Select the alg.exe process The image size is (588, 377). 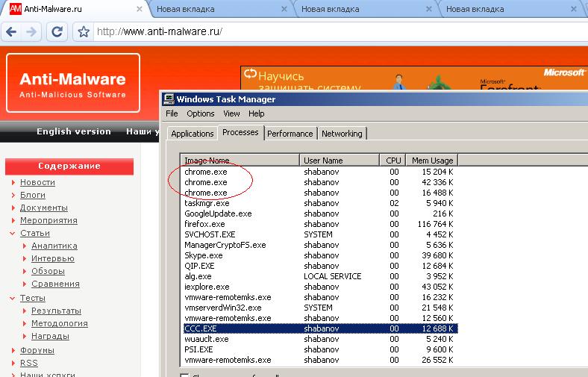tap(320, 276)
